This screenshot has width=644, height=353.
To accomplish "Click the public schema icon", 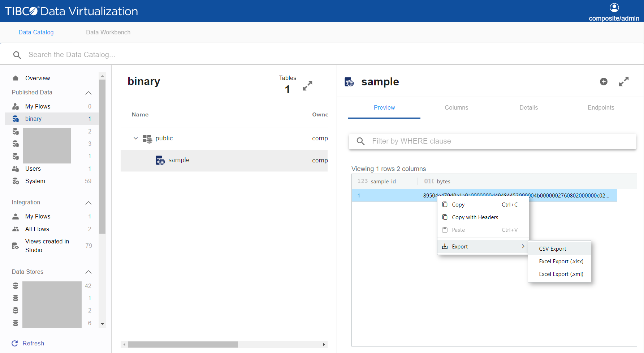I will pyautogui.click(x=147, y=139).
